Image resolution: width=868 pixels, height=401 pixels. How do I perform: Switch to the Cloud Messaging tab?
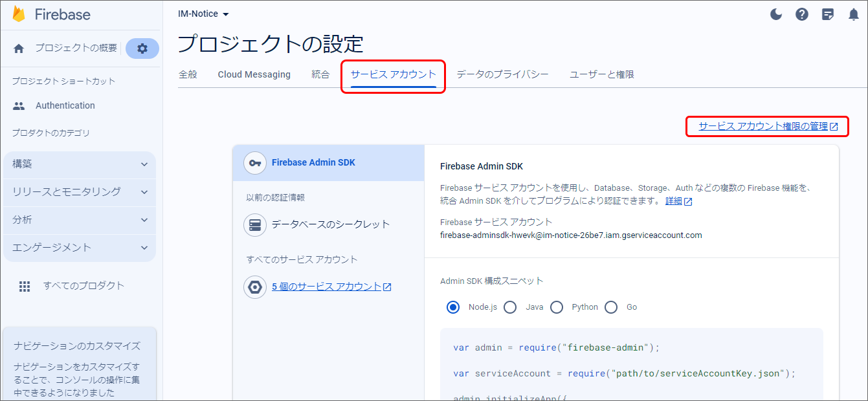[x=254, y=74]
